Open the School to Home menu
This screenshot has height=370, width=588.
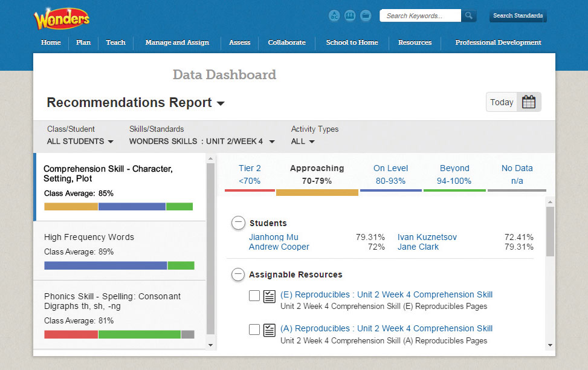click(x=352, y=42)
